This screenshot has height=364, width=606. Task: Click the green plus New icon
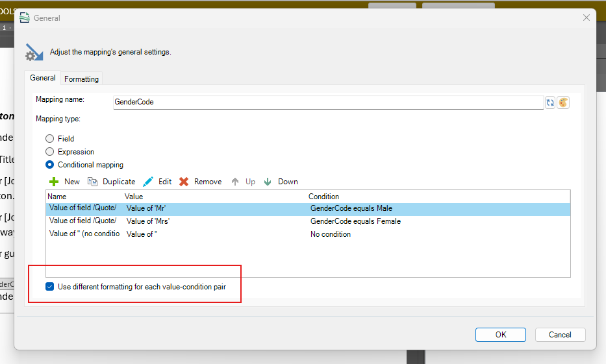[54, 182]
